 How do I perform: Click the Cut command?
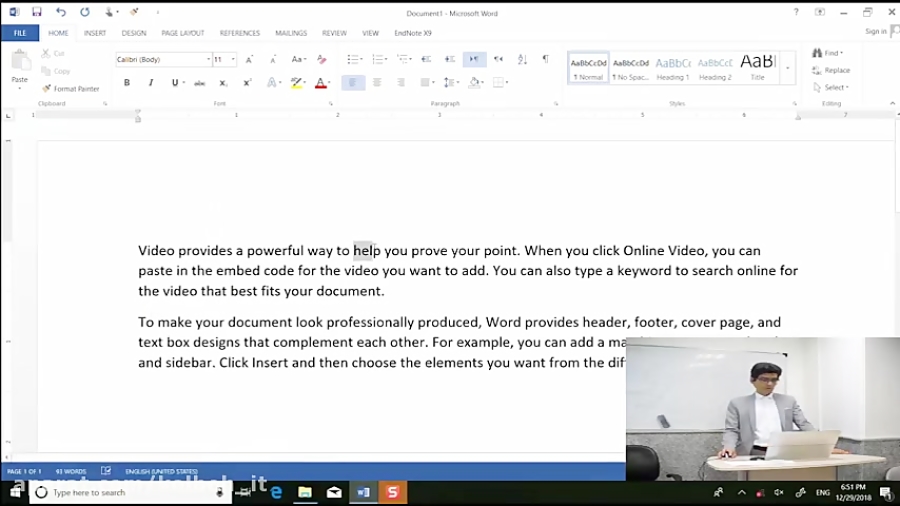point(53,53)
